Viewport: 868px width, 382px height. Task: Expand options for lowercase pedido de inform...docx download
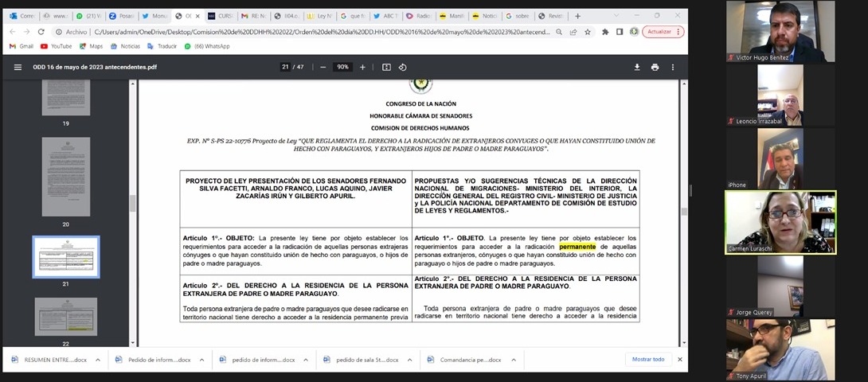(x=306, y=359)
